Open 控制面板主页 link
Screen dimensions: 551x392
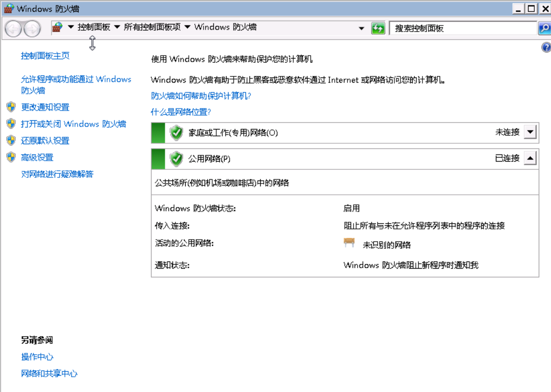click(x=45, y=56)
